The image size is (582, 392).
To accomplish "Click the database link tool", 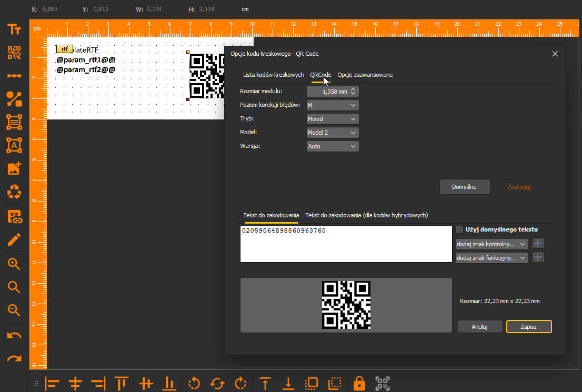I will 15,216.
